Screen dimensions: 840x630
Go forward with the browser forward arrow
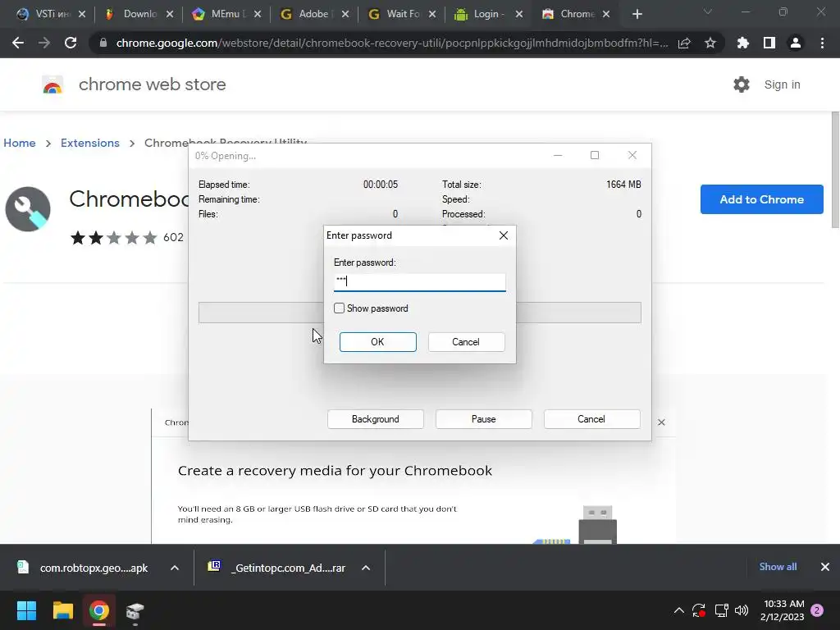(44, 43)
